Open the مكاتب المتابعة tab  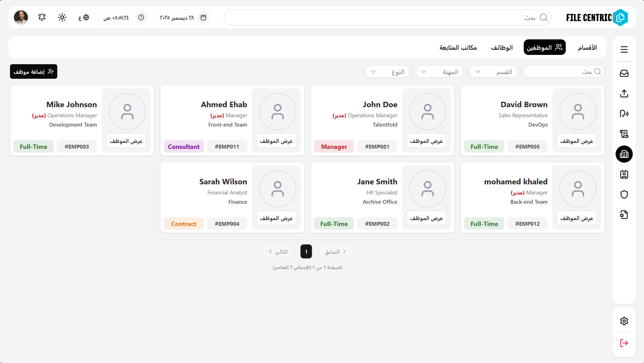[458, 47]
